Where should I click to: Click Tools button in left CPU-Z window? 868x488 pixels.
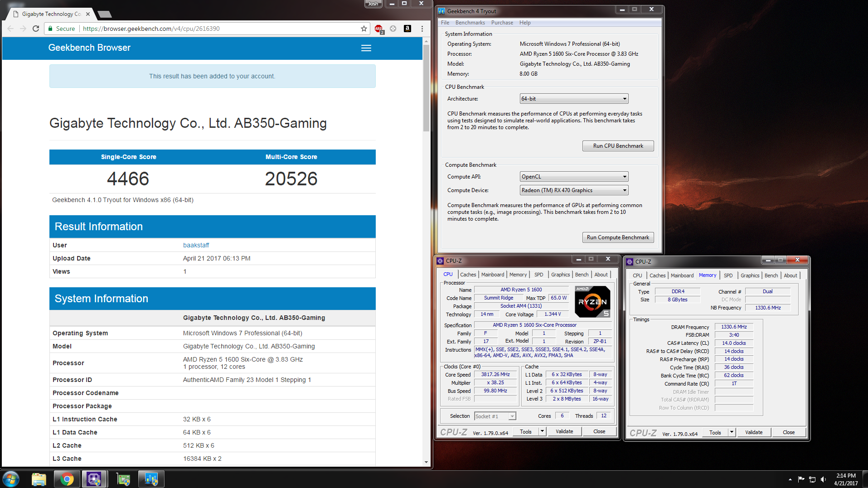coord(526,431)
